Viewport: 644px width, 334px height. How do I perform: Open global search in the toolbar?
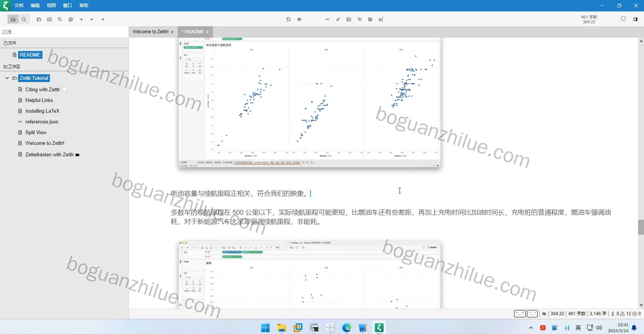[x=24, y=19]
